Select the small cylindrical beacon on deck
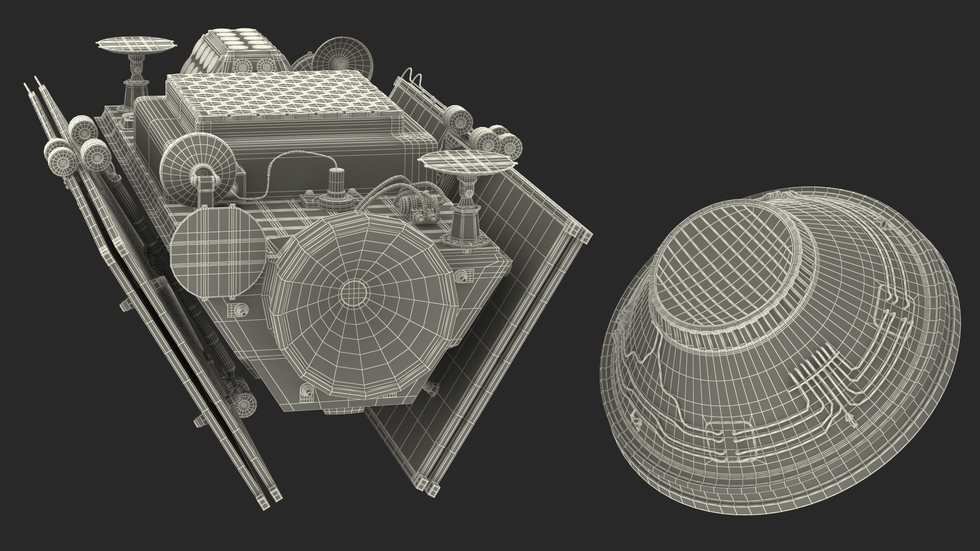Image resolution: width=980 pixels, height=551 pixels. pos(337,180)
